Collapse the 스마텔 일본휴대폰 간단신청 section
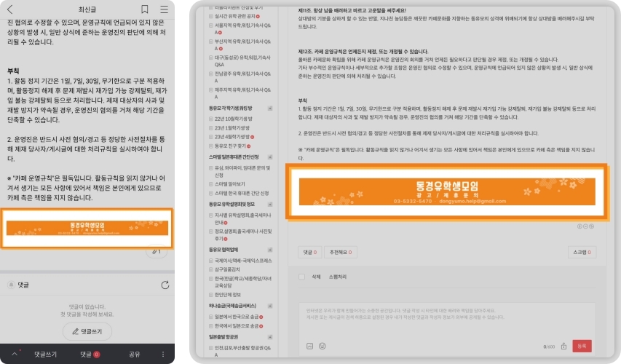This screenshot has width=621, height=364. (270, 157)
